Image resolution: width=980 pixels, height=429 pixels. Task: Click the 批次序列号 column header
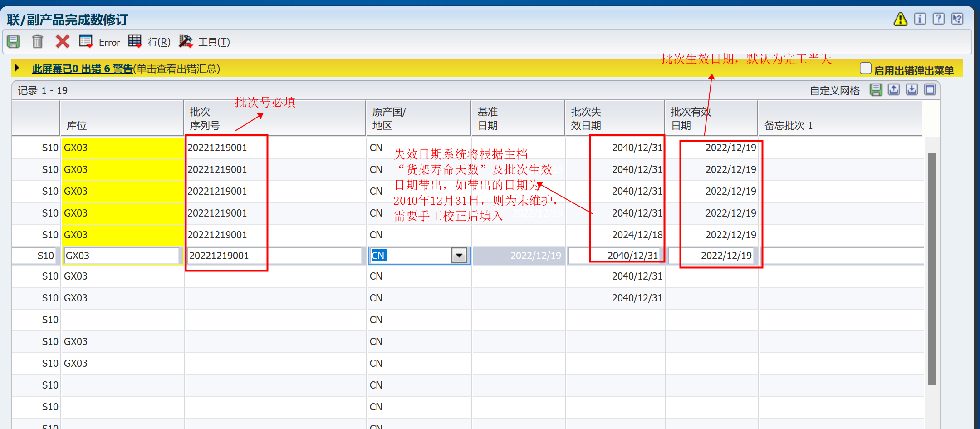tap(275, 118)
